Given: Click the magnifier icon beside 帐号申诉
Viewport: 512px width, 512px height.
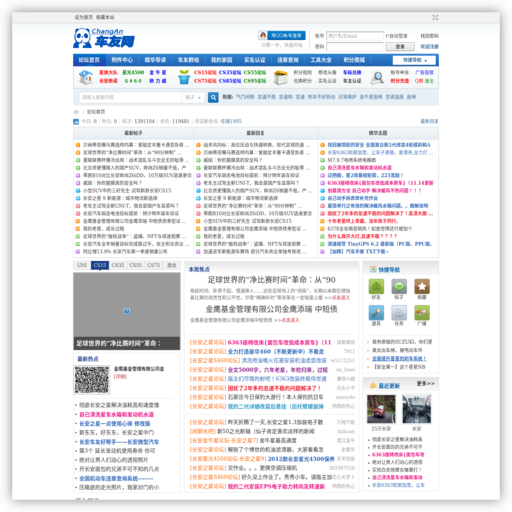Looking at the screenshot, I should (x=377, y=77).
